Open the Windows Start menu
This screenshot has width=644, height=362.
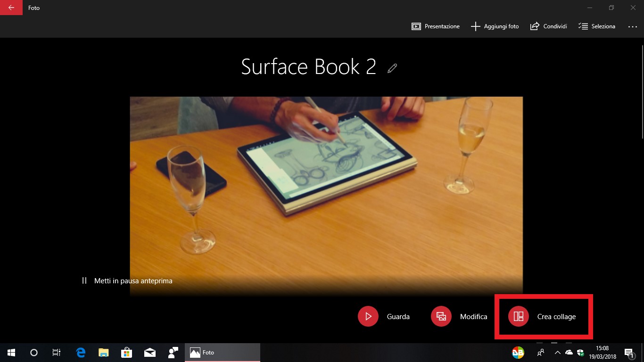11,353
